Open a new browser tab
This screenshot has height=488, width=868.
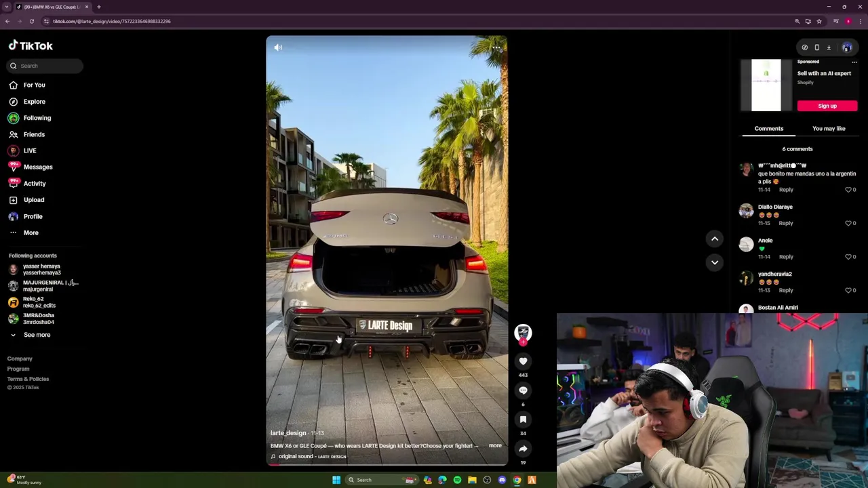(98, 7)
